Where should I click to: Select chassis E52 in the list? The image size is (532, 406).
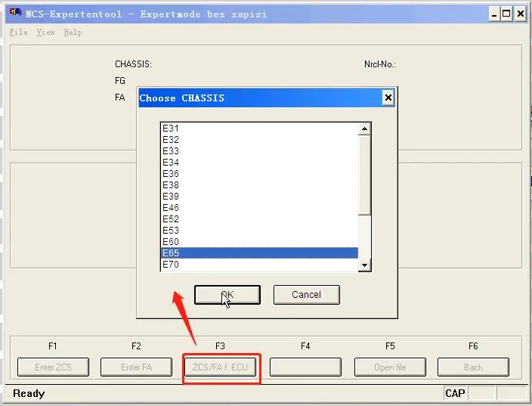coord(259,219)
